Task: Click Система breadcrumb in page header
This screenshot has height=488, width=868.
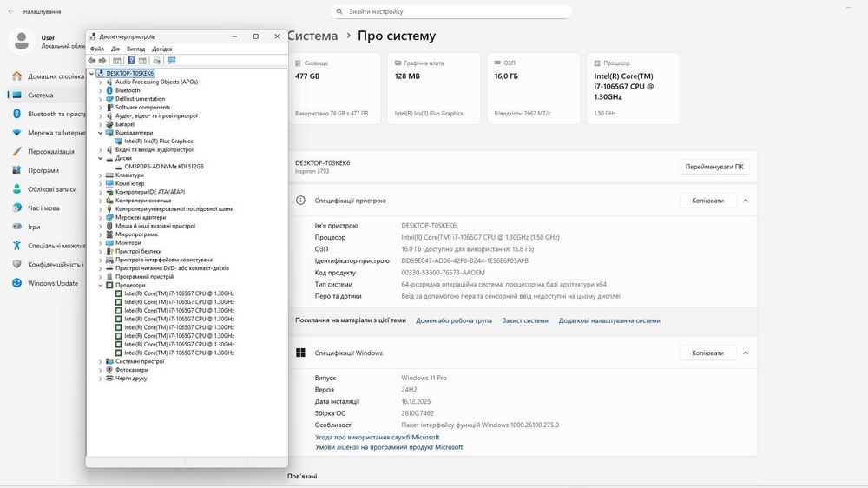Action: pos(312,36)
